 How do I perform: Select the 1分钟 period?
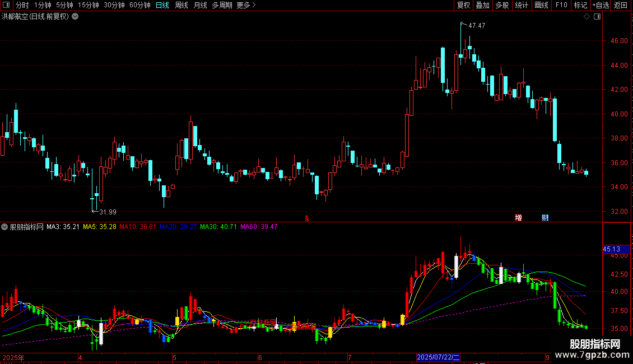pyautogui.click(x=43, y=5)
